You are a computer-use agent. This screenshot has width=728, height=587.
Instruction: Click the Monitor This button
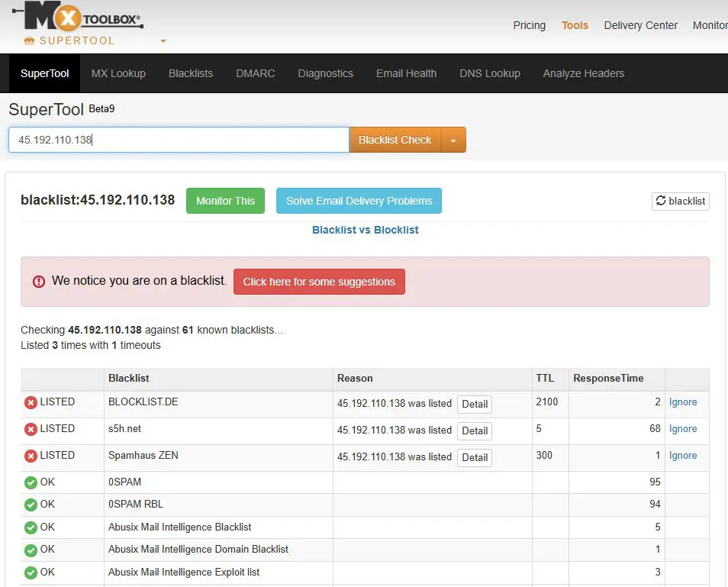[x=225, y=201]
